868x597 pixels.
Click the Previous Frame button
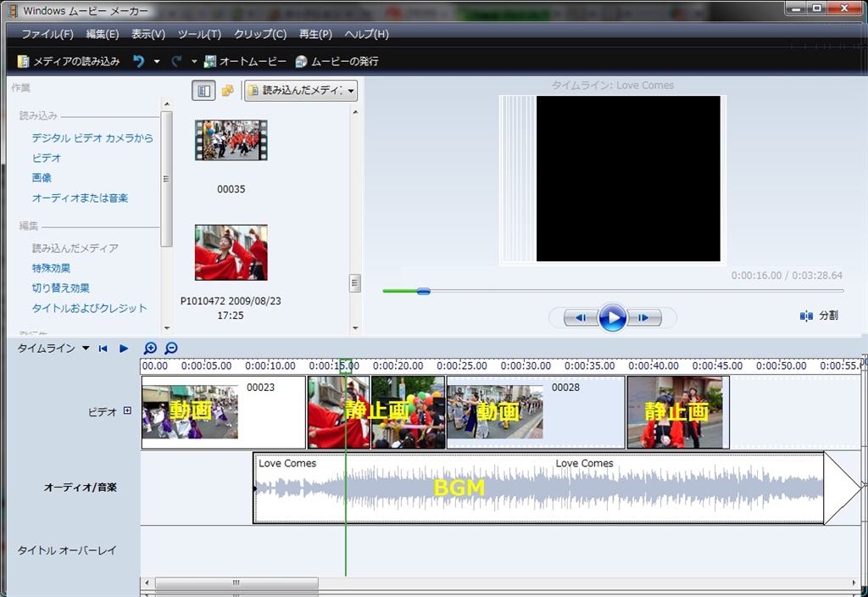coord(581,318)
